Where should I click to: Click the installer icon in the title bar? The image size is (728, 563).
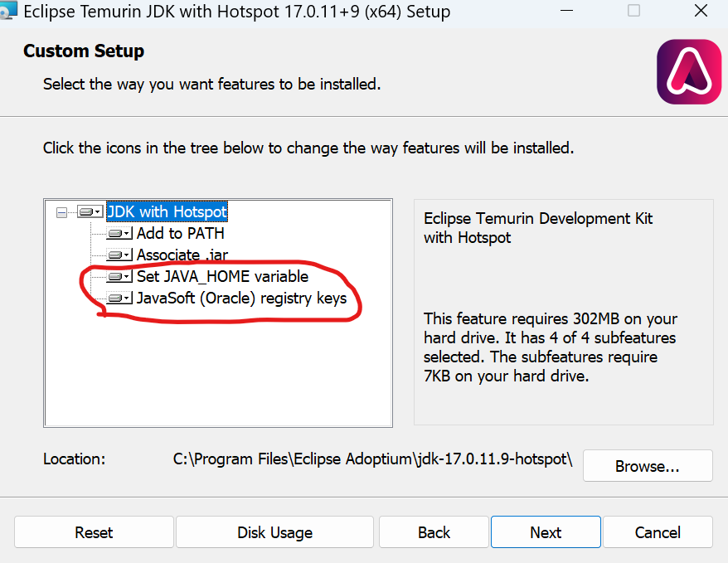(x=8, y=10)
